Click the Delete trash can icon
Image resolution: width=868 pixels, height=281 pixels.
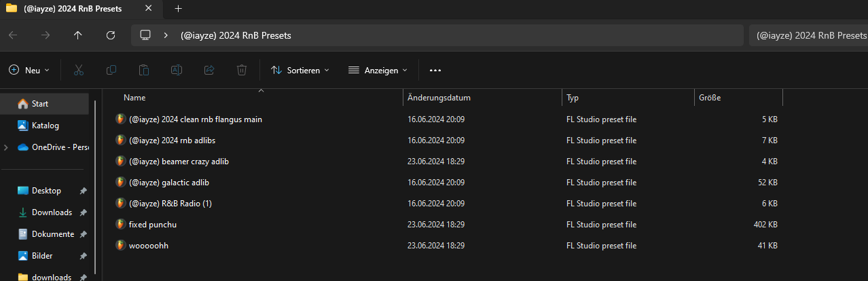242,70
